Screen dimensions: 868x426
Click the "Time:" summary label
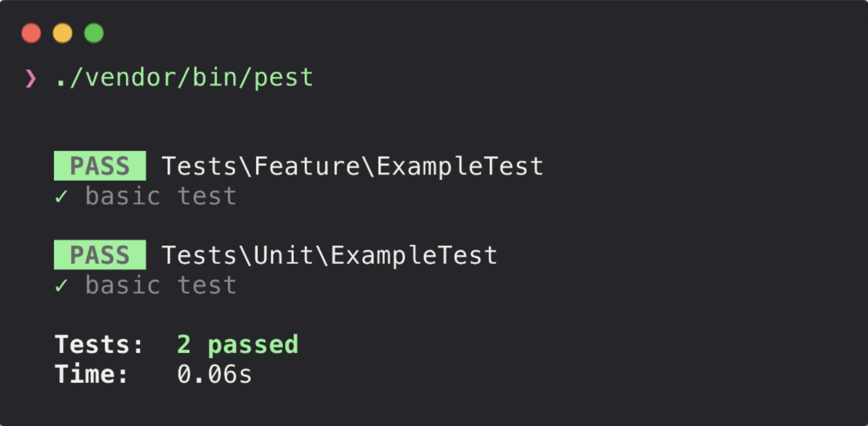click(92, 374)
